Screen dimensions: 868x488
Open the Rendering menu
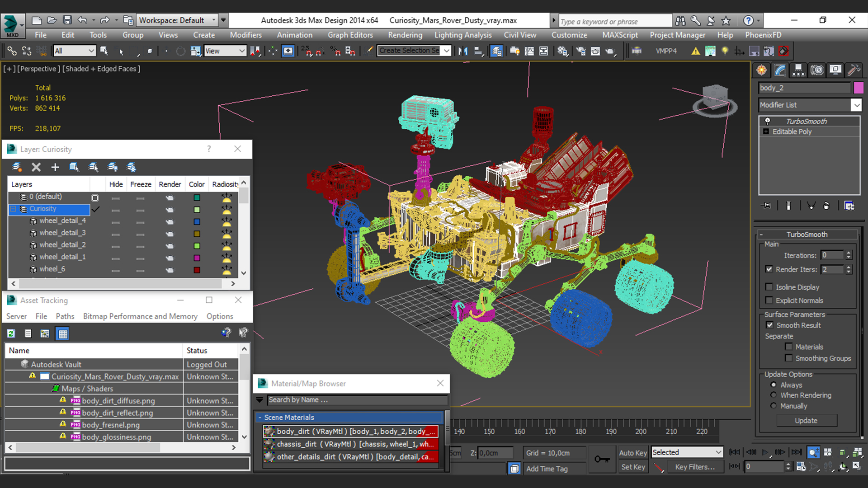405,35
